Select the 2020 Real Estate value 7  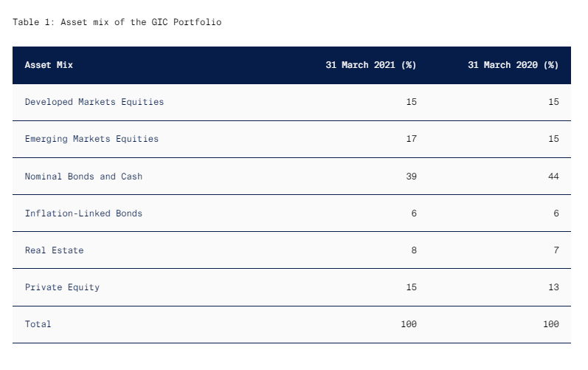click(556, 250)
